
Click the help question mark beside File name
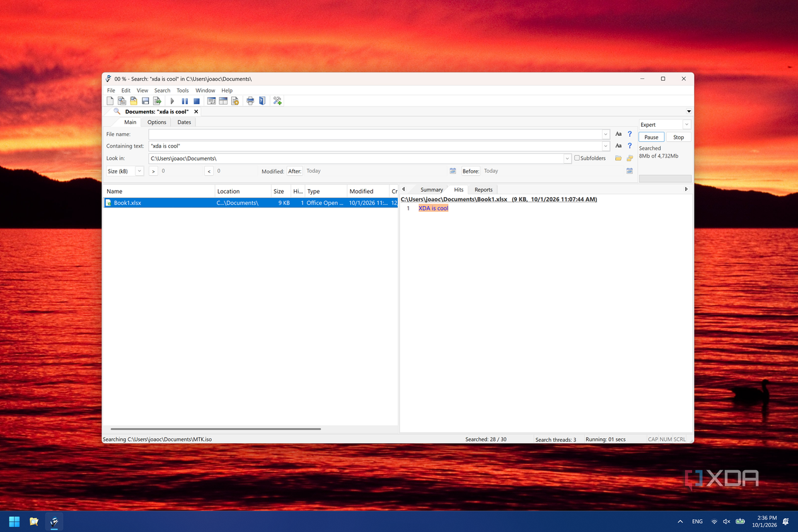[x=629, y=134]
